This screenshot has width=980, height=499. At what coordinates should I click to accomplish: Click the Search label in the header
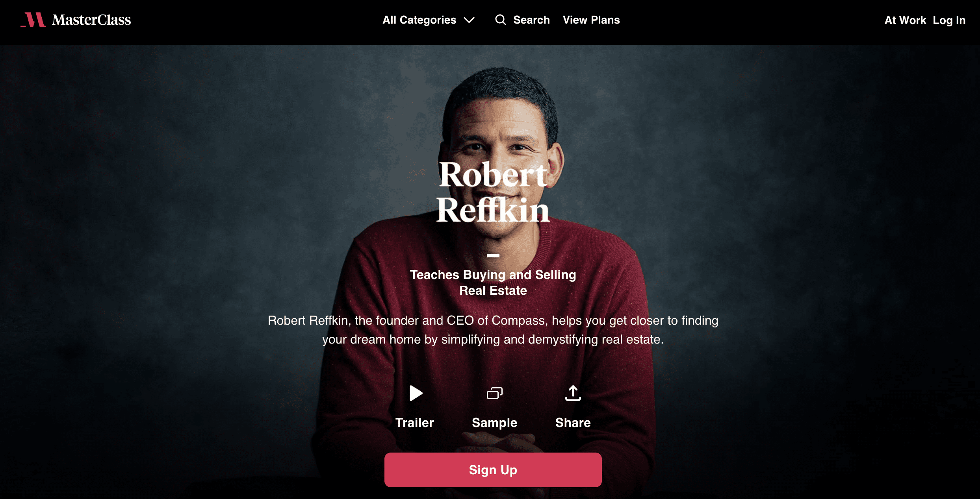(531, 20)
